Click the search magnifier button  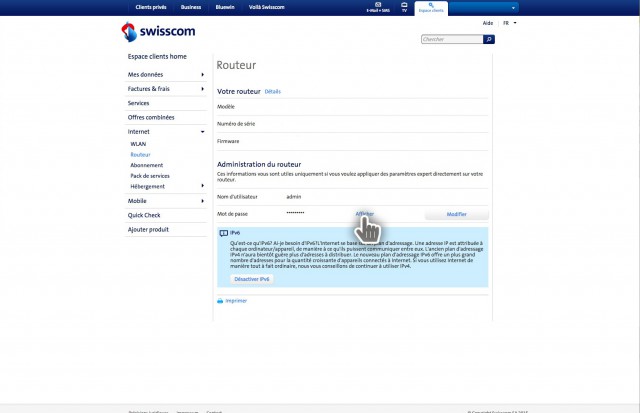click(489, 39)
